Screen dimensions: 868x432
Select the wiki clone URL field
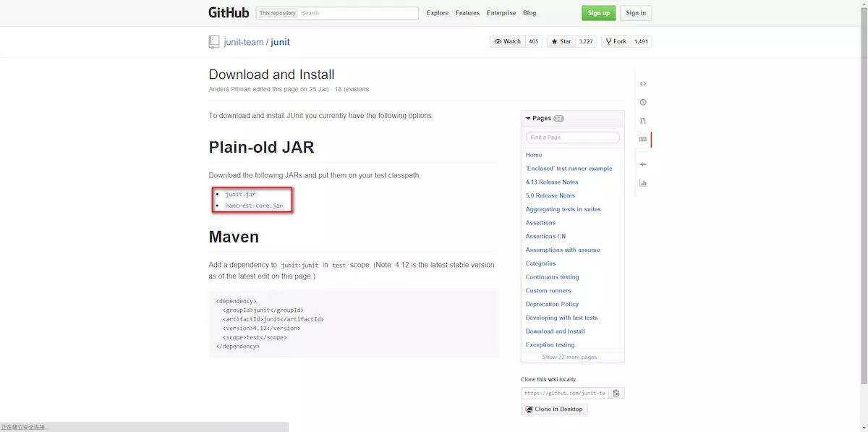pos(564,393)
